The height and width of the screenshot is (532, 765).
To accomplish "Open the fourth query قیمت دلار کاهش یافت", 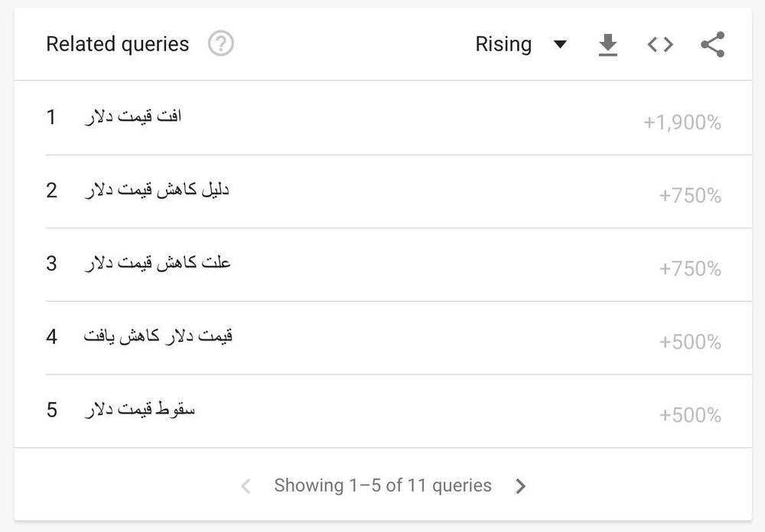I will point(158,336).
